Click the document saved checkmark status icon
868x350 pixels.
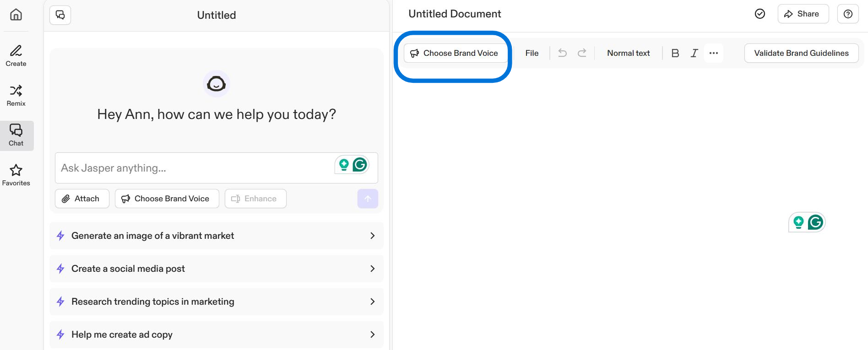coord(759,14)
